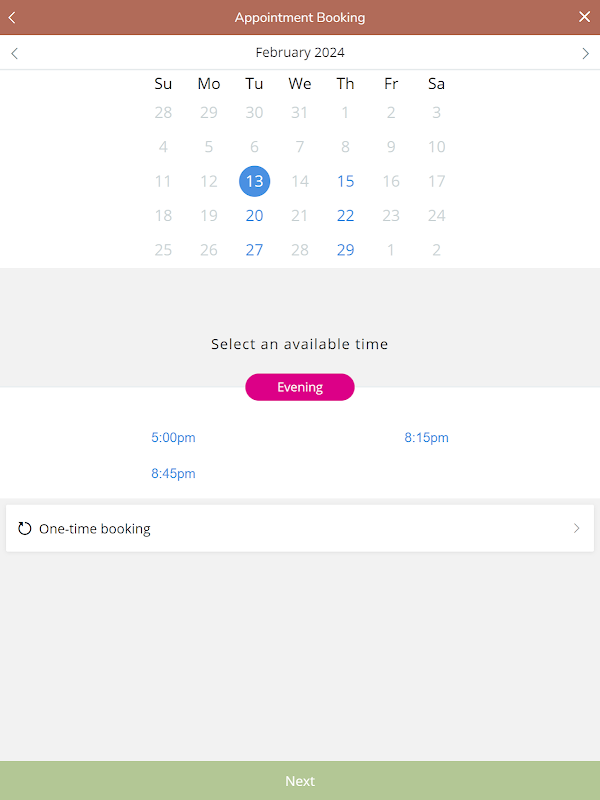
Task: Click the selected date 13
Action: pos(254,182)
